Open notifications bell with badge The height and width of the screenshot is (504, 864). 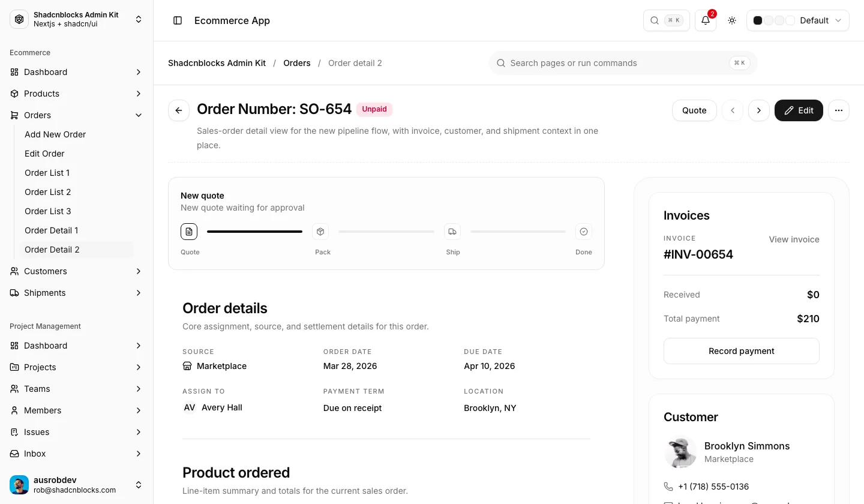[x=706, y=20]
